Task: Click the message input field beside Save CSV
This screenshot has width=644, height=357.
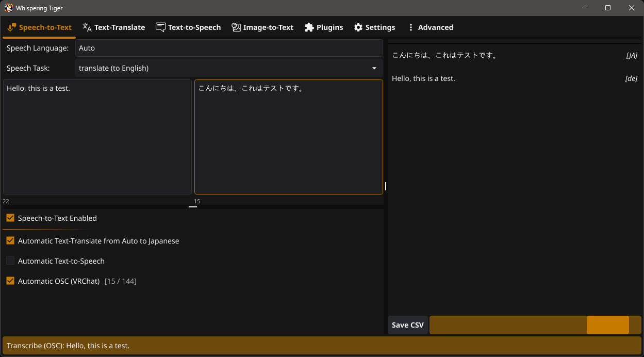Action: tap(508, 324)
